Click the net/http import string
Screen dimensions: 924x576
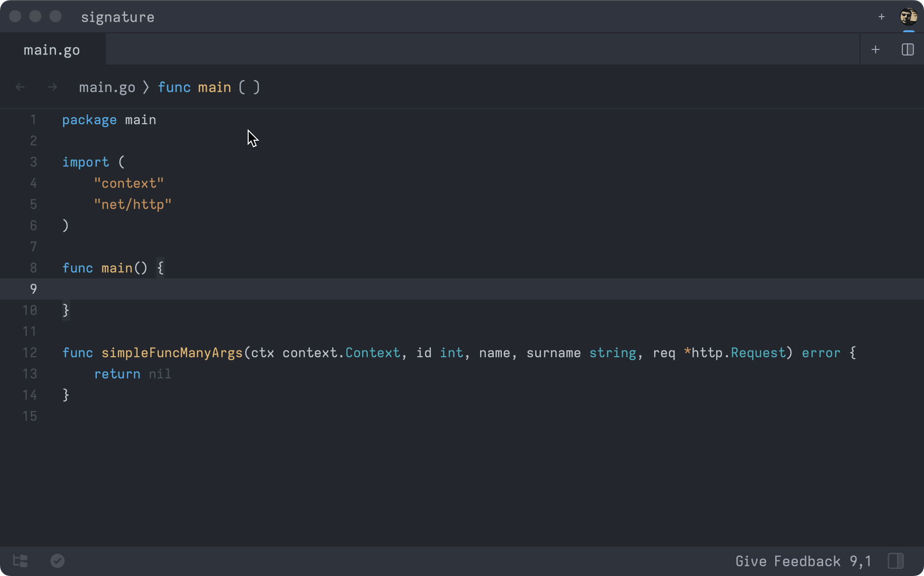(133, 204)
